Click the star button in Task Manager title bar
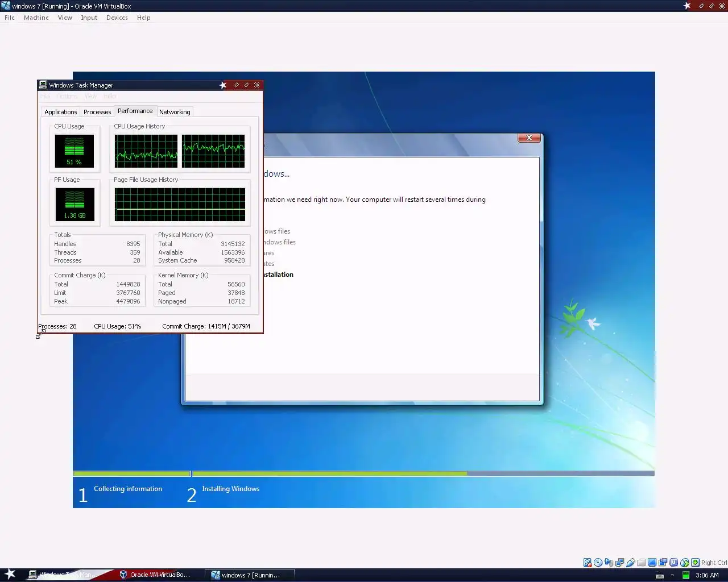728x582 pixels. click(x=223, y=85)
